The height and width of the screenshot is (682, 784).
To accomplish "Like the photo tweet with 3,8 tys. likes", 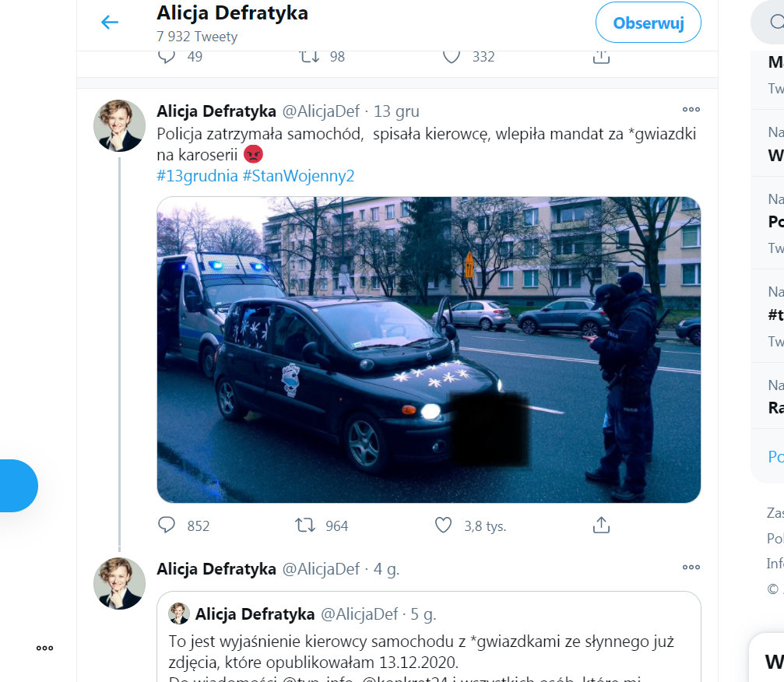I will pyautogui.click(x=445, y=526).
